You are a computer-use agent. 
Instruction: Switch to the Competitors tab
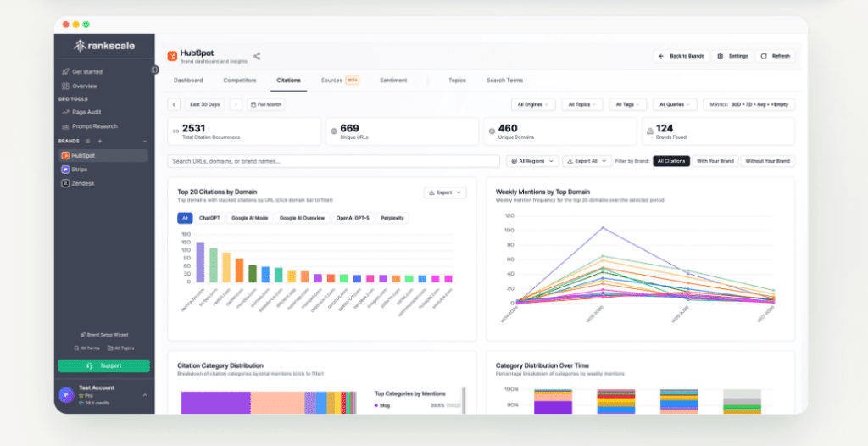(240, 81)
